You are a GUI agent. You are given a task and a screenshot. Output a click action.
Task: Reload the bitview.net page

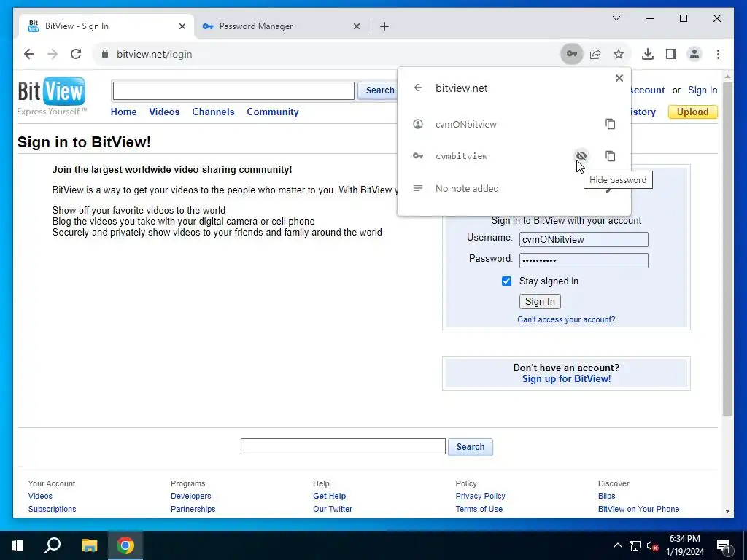pos(76,54)
